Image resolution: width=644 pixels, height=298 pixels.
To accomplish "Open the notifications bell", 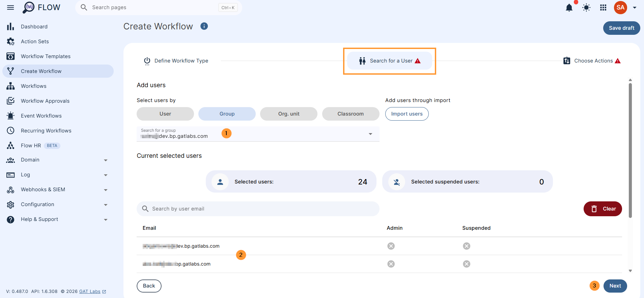I will pyautogui.click(x=569, y=7).
